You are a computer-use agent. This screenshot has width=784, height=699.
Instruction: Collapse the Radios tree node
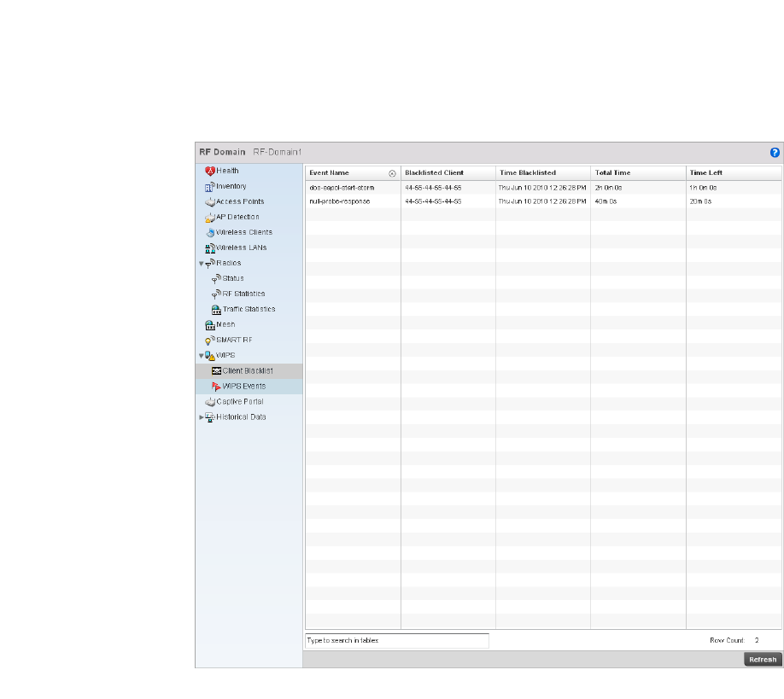tap(201, 264)
